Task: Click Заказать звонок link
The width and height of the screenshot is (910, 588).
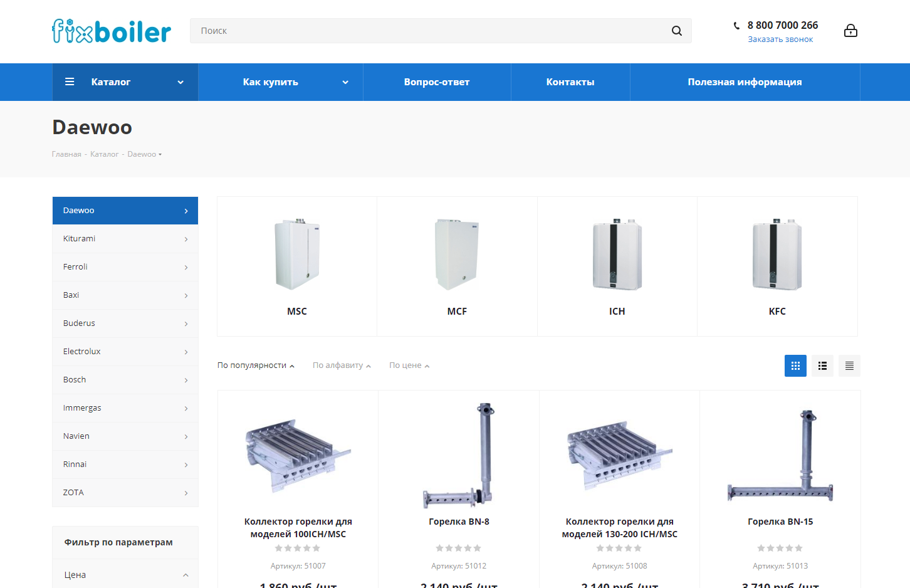Action: click(x=780, y=39)
